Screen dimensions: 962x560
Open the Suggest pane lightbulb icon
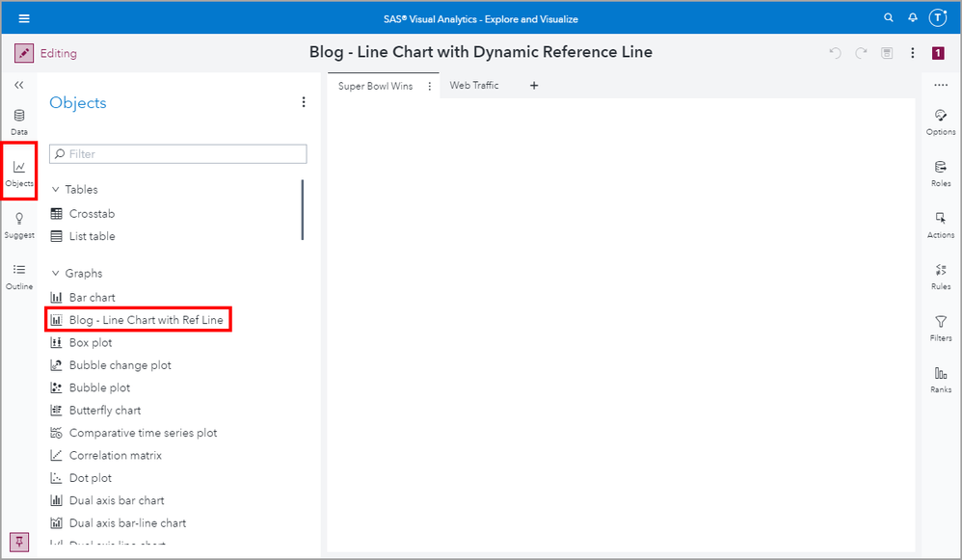pos(19,224)
